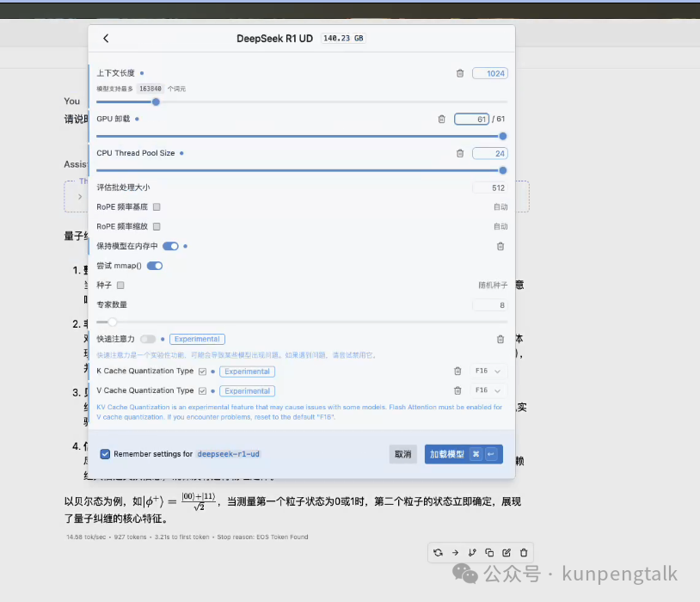
Task: Click context length field showing 1024
Action: pos(490,73)
